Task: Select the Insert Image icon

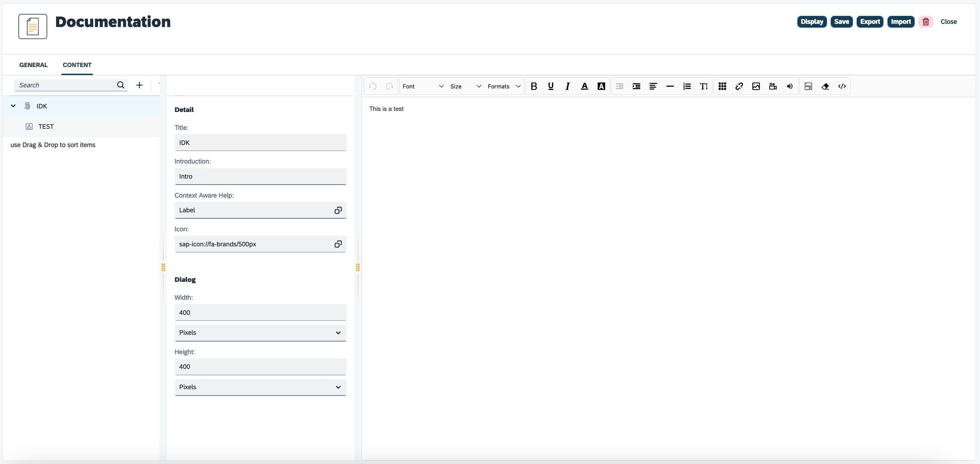Action: pyautogui.click(x=756, y=86)
